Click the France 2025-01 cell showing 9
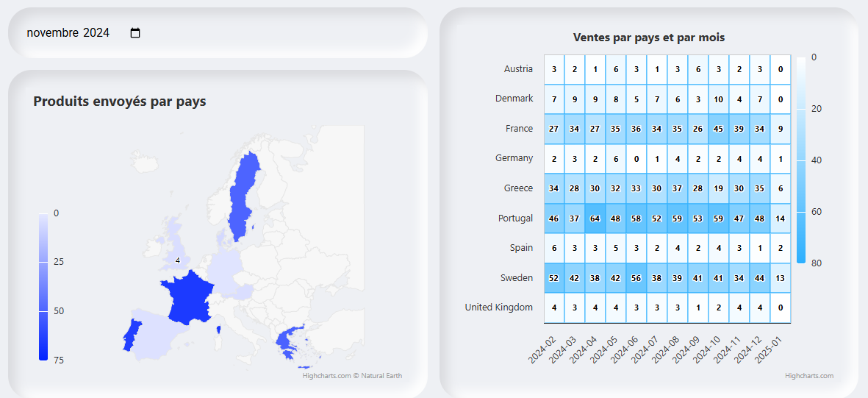 [781, 129]
